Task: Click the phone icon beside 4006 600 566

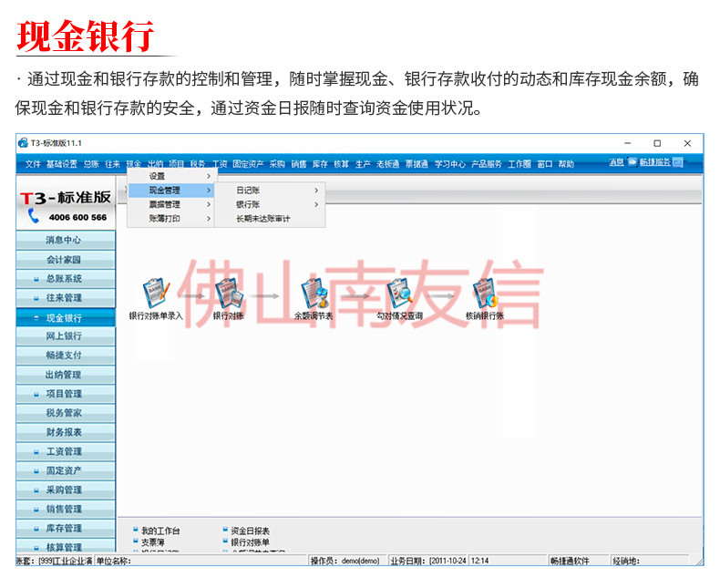Action: [x=33, y=215]
